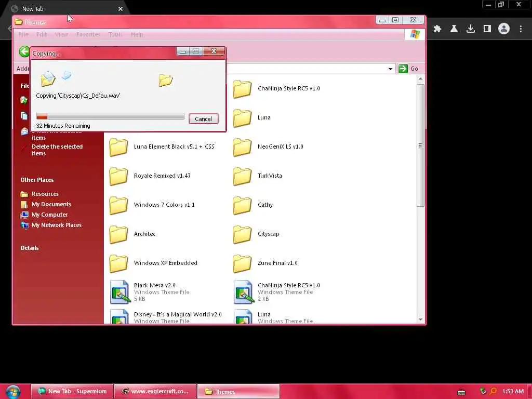532x399 pixels.
Task: Select the Disney Magical World theme file icon
Action: (120, 317)
